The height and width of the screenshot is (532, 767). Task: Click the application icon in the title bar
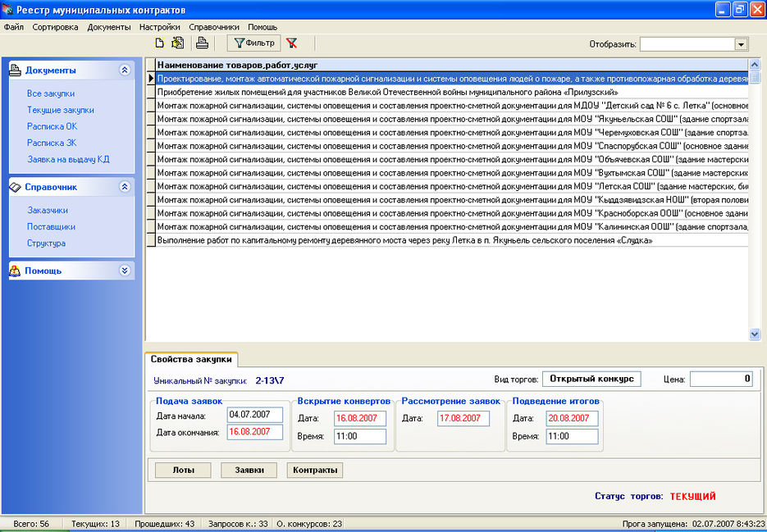click(7, 9)
